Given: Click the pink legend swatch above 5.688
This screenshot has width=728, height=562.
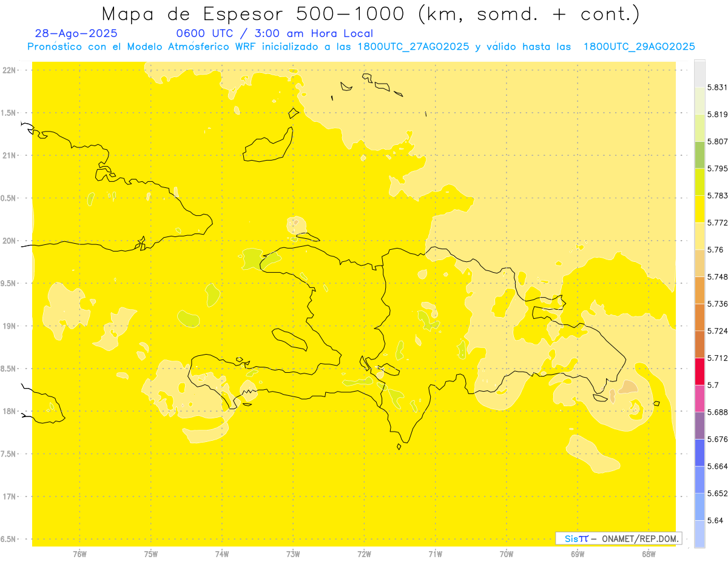Looking at the screenshot, I should [699, 398].
